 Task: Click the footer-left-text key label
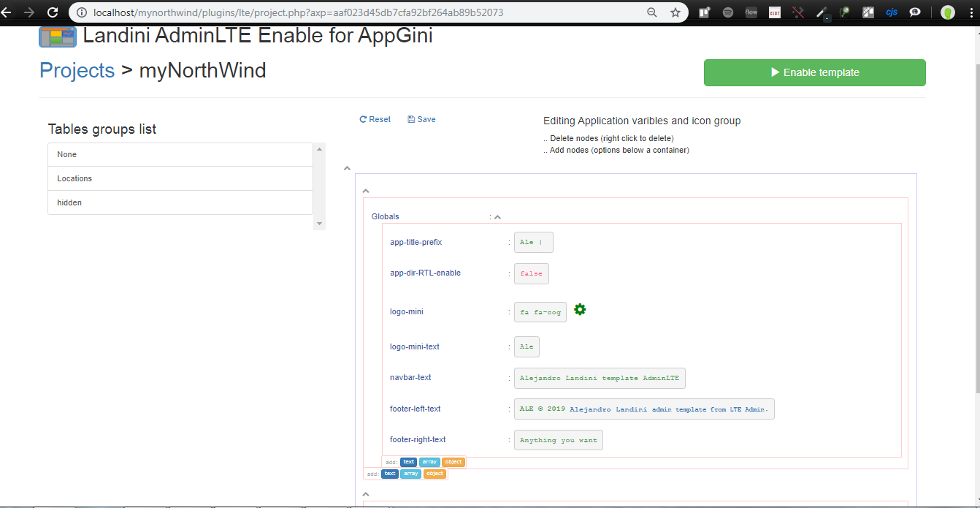tap(416, 409)
